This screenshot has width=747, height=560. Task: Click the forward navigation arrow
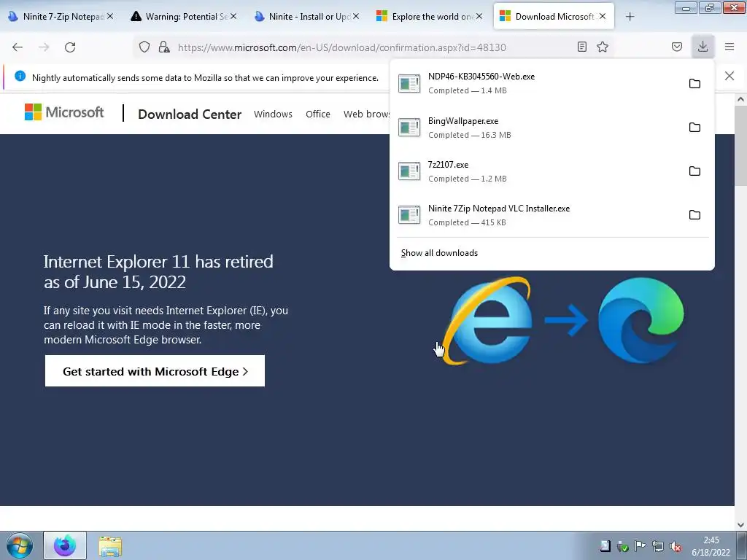click(x=44, y=47)
